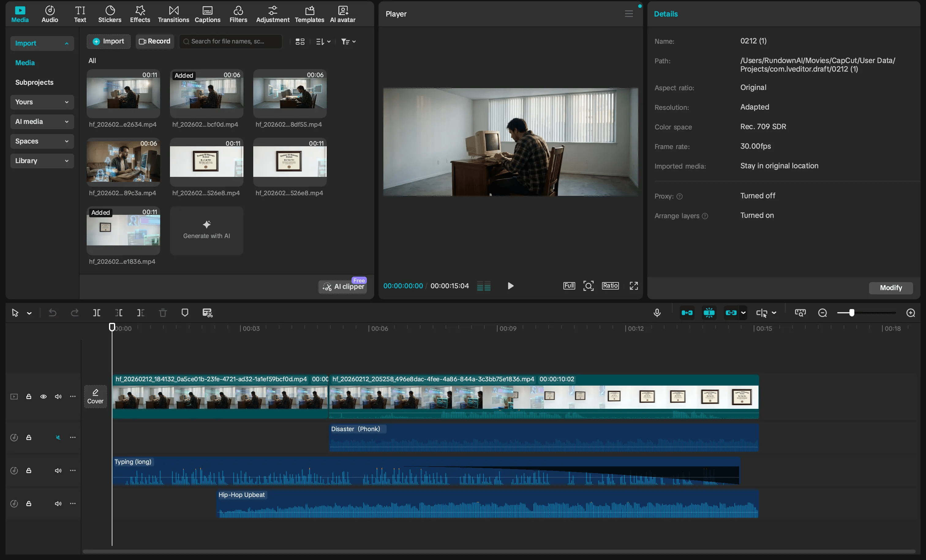This screenshot has width=926, height=560.
Task: Hide the main video track with eye icon
Action: (x=43, y=396)
